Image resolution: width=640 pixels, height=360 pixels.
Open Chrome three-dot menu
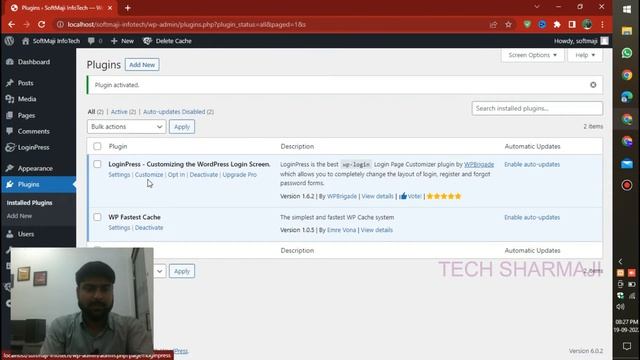602,24
